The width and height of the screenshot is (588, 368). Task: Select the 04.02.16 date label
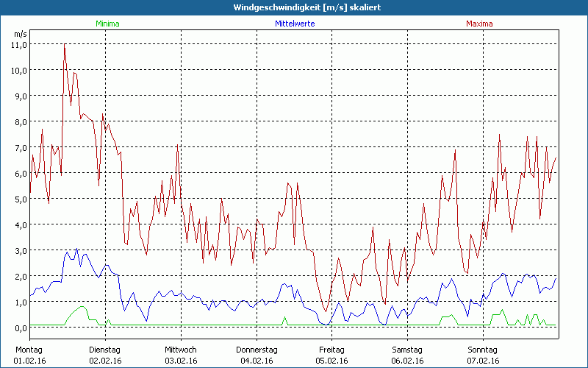(257, 361)
